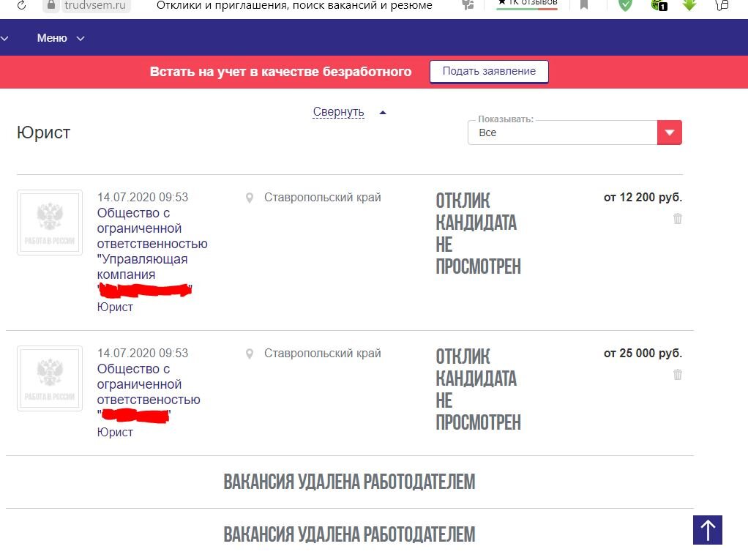Image resolution: width=748 pixels, height=560 pixels.
Task: Click the location pin next to Ставропольский край
Action: [250, 196]
